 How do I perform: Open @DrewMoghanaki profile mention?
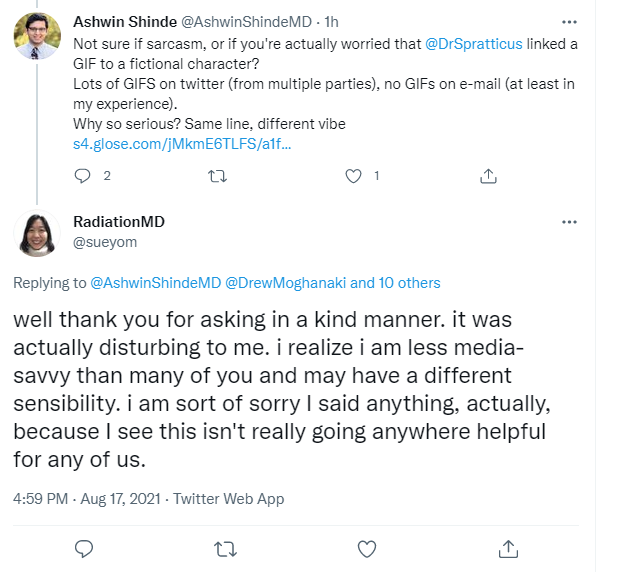coord(284,283)
